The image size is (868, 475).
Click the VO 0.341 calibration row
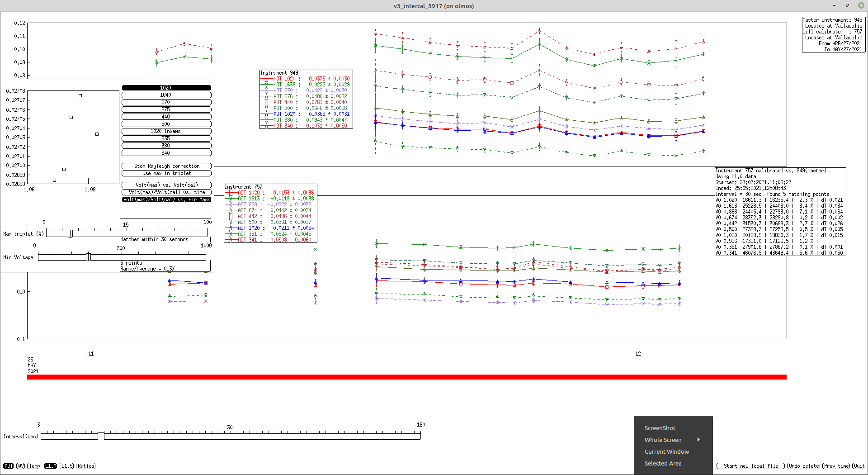[x=779, y=253]
